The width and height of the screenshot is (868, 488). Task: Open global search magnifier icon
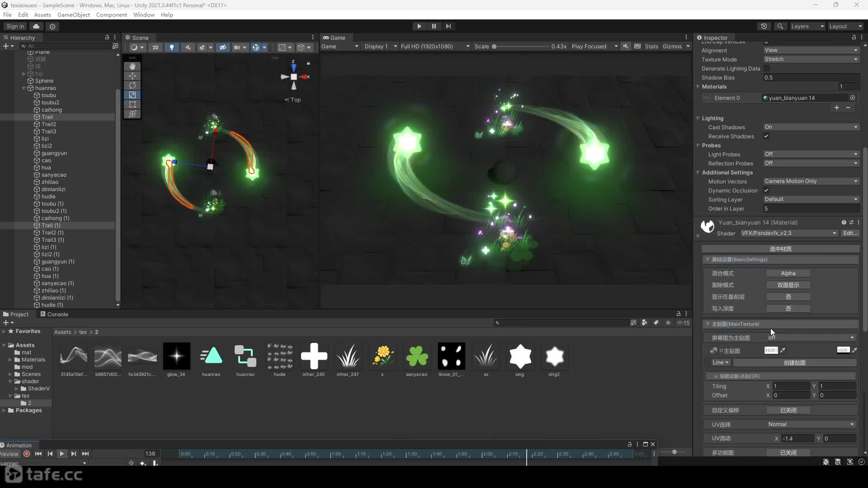(780, 26)
